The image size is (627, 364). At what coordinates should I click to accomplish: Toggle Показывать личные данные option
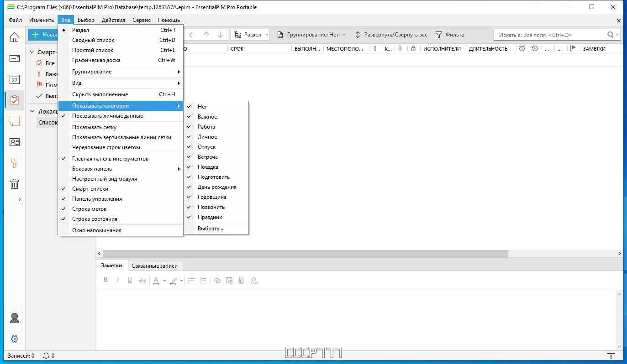(121, 116)
